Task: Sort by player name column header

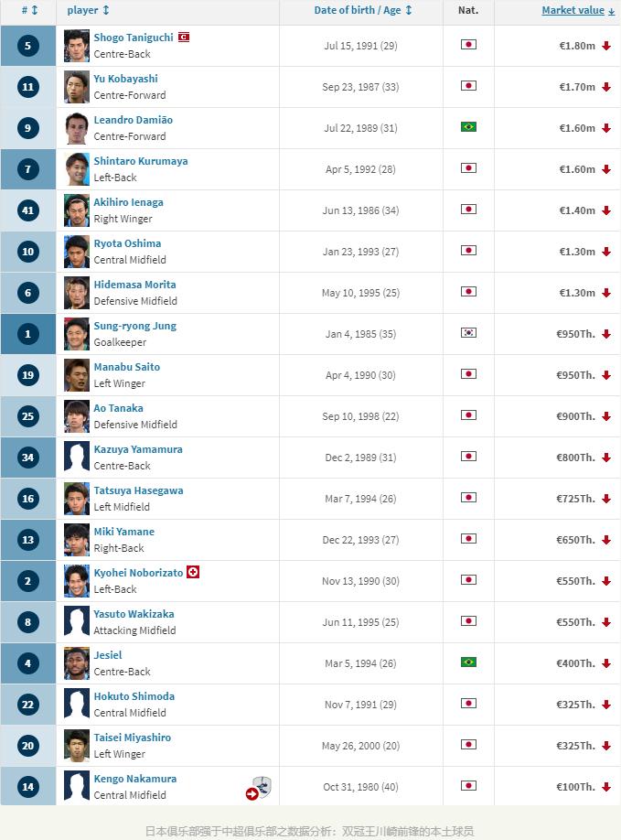Action: [x=89, y=10]
